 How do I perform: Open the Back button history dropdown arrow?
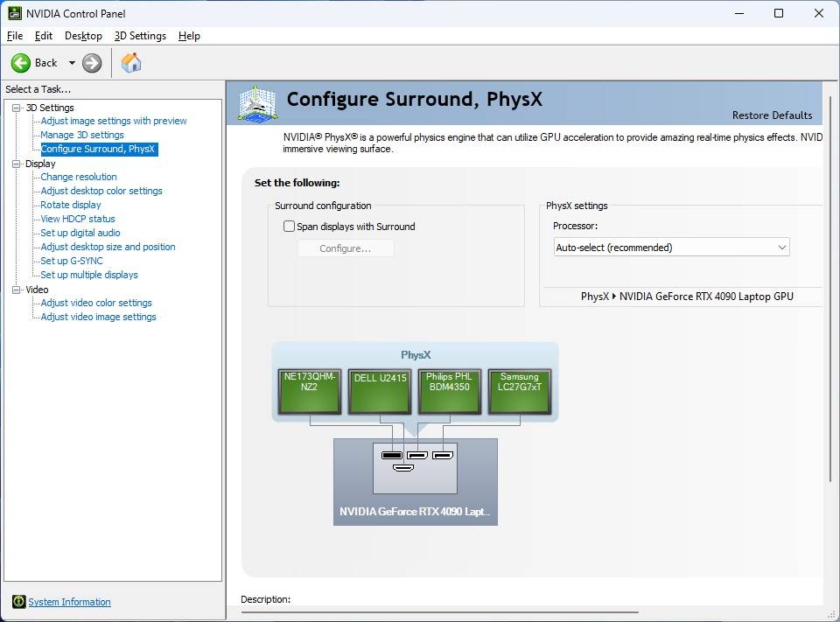click(x=72, y=63)
